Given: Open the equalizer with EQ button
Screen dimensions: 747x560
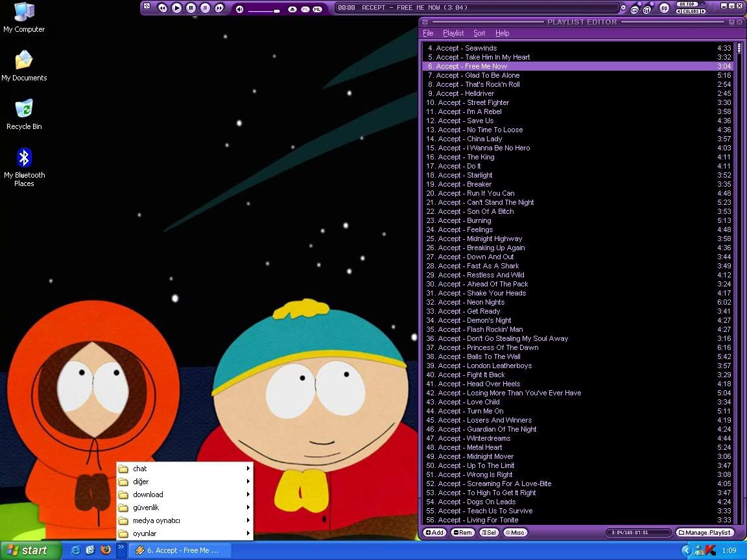Looking at the screenshot, I should pos(664,8).
